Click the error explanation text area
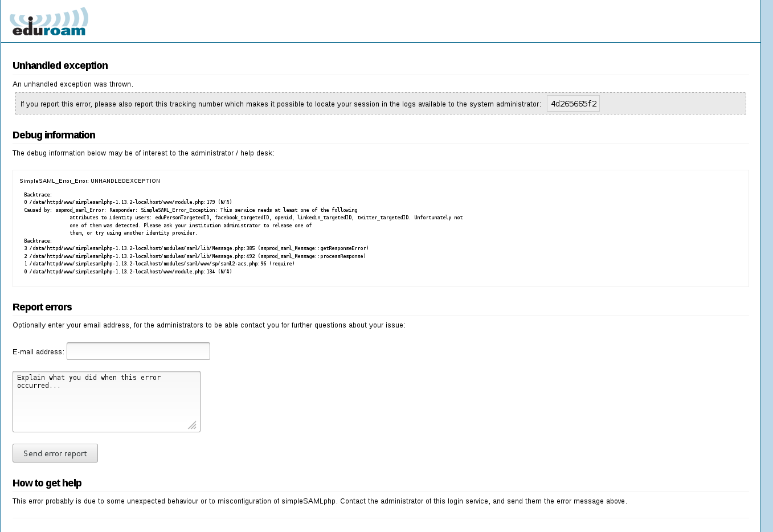Viewport: 773px width, 532px height. (x=107, y=402)
